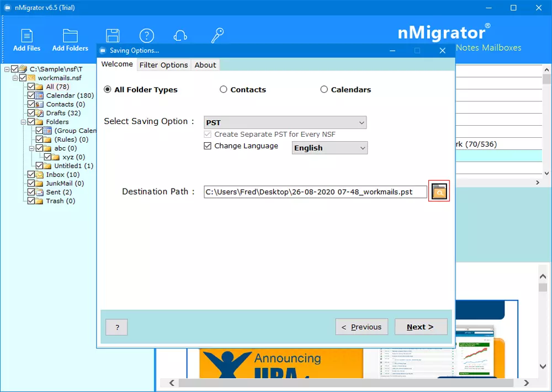Image resolution: width=552 pixels, height=392 pixels.
Task: Switch to the Welcome tab
Action: tap(117, 64)
